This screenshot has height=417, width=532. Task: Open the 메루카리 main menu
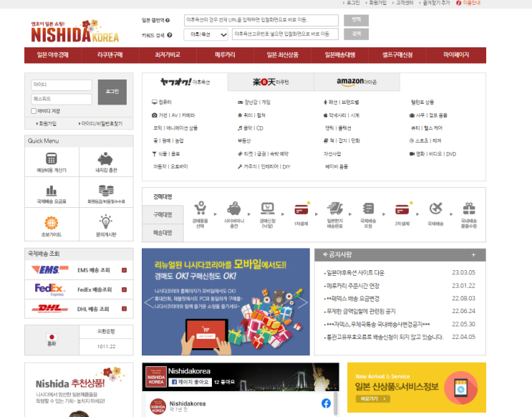225,55
